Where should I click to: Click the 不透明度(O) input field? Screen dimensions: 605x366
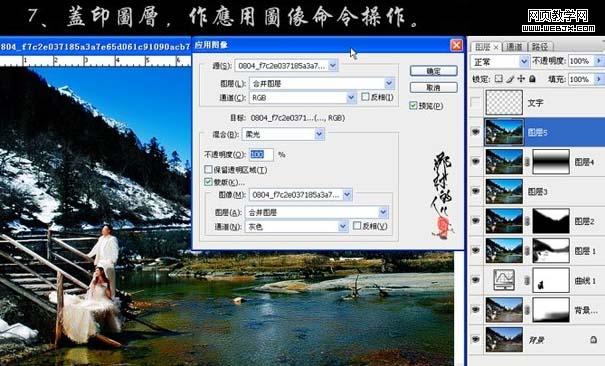261,155
